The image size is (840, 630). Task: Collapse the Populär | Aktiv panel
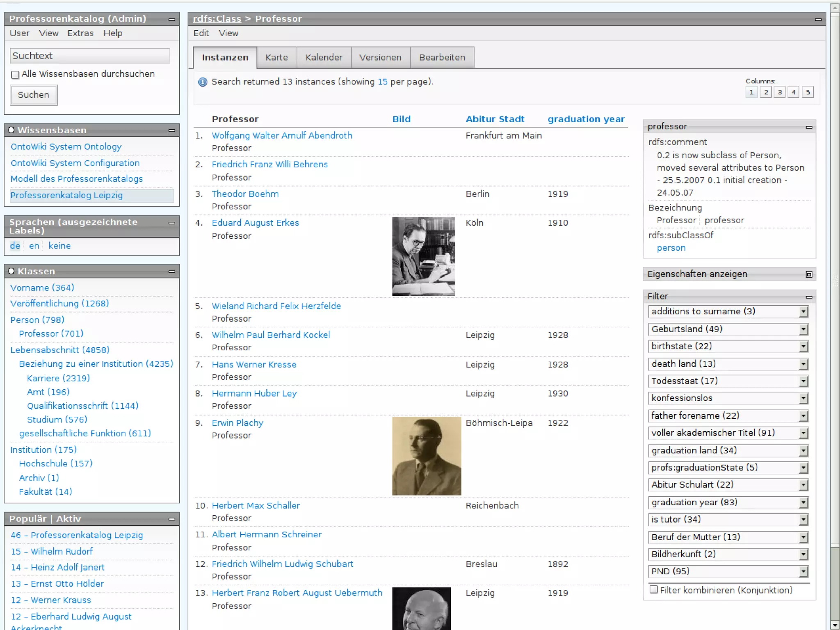[x=172, y=519]
